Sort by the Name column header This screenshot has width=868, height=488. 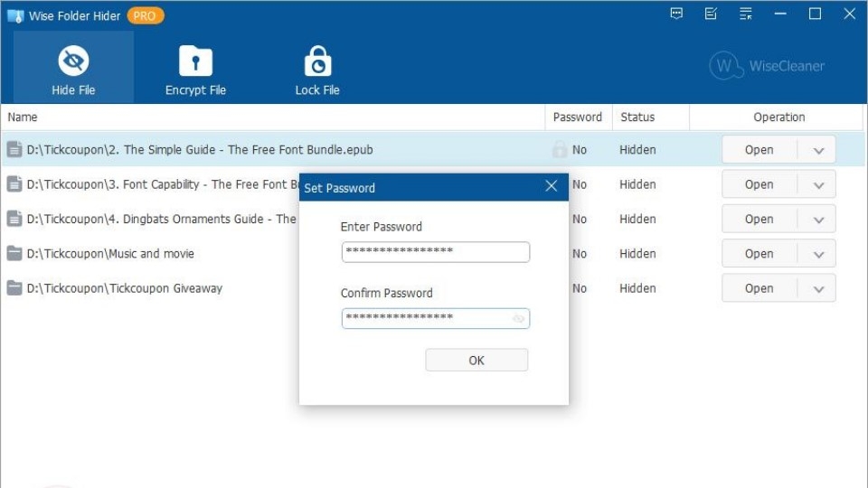point(22,117)
